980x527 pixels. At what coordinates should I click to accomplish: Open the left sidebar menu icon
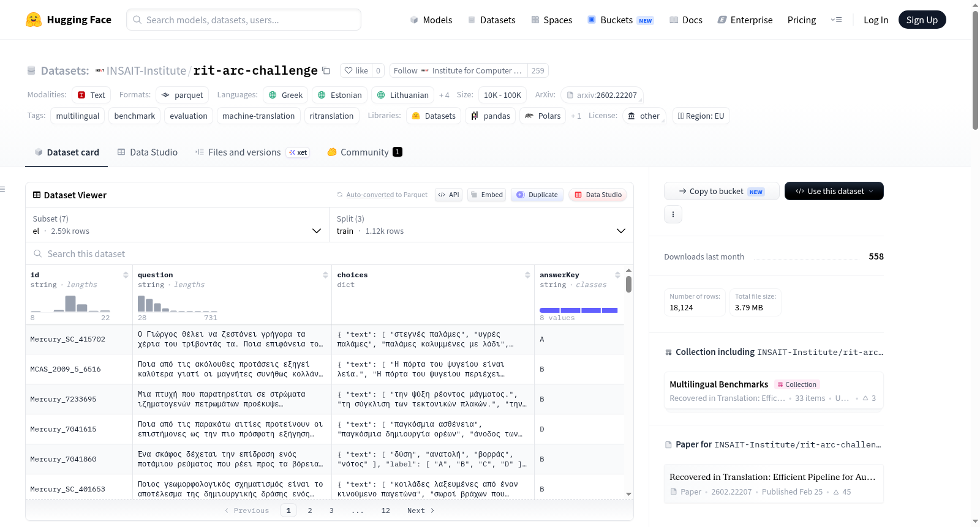2,189
